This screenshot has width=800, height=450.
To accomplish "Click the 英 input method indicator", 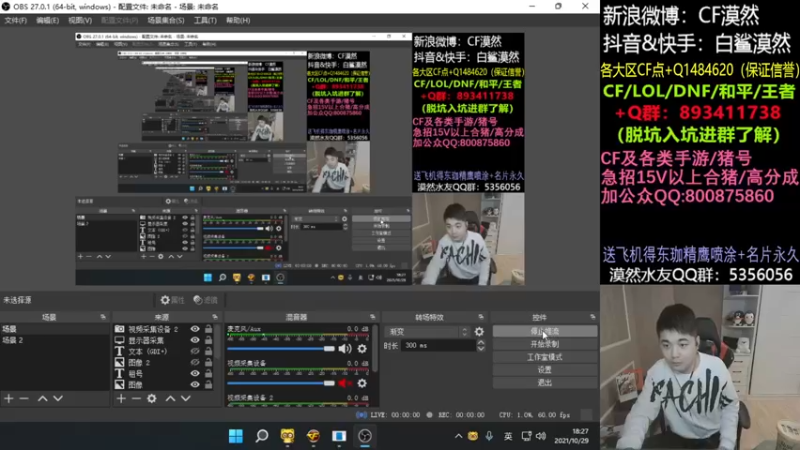I will point(508,436).
